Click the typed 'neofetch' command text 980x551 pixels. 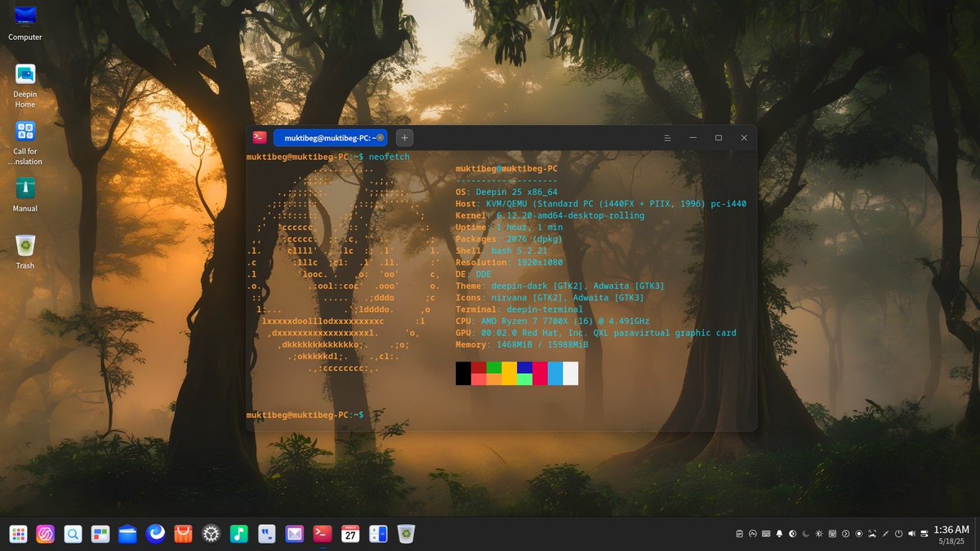pos(389,157)
